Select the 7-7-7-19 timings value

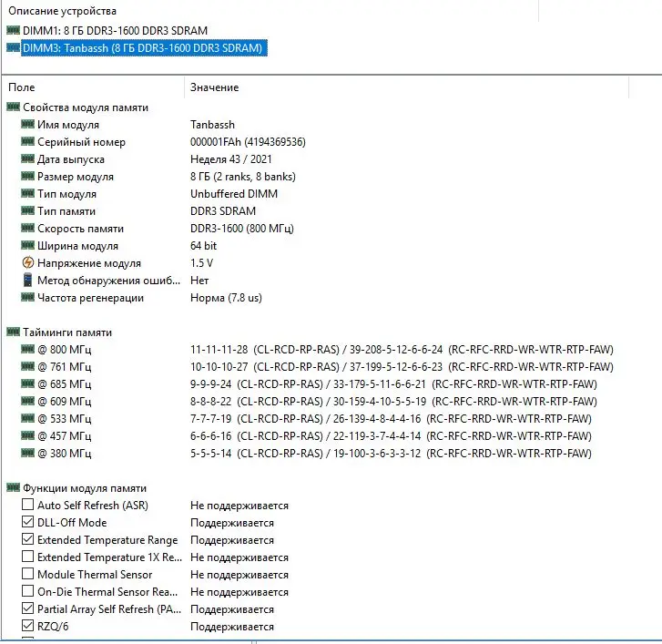click(x=391, y=419)
